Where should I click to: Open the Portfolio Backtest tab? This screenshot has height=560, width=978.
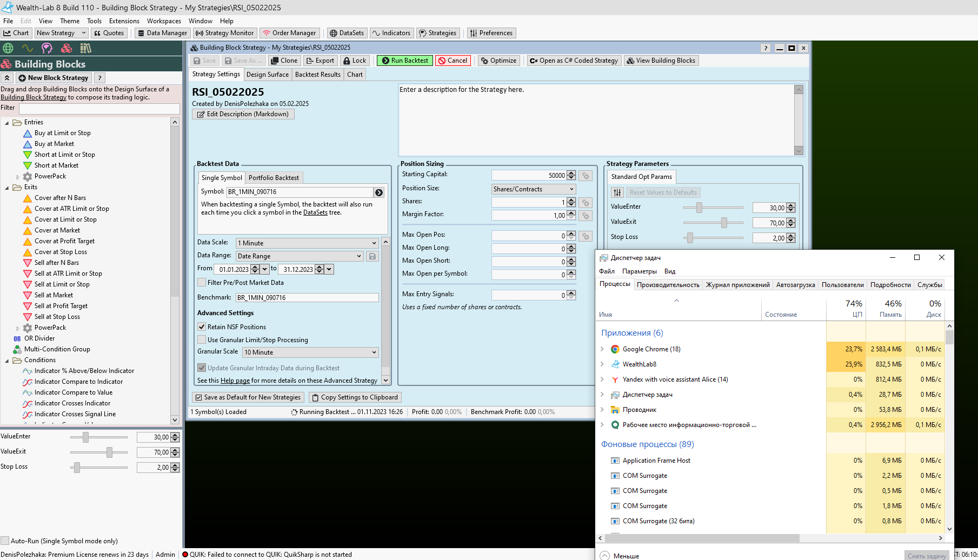pyautogui.click(x=274, y=178)
